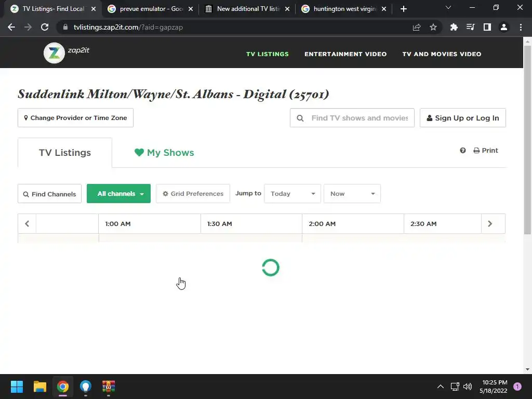Click the 2:30 AM time header
The image size is (532, 399).
[443, 223]
